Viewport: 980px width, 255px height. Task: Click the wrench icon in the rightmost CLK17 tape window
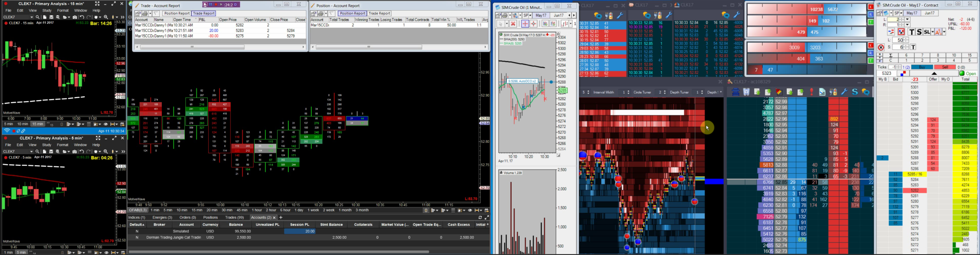(737, 15)
